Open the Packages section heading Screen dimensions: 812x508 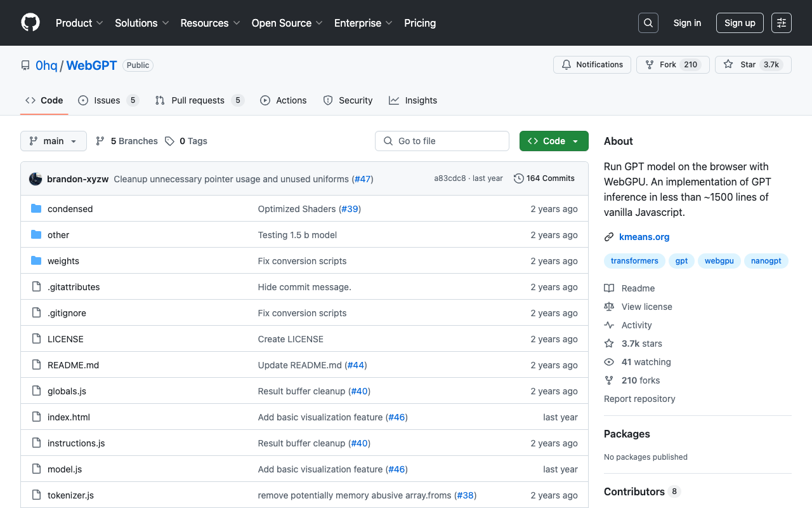[x=627, y=434]
